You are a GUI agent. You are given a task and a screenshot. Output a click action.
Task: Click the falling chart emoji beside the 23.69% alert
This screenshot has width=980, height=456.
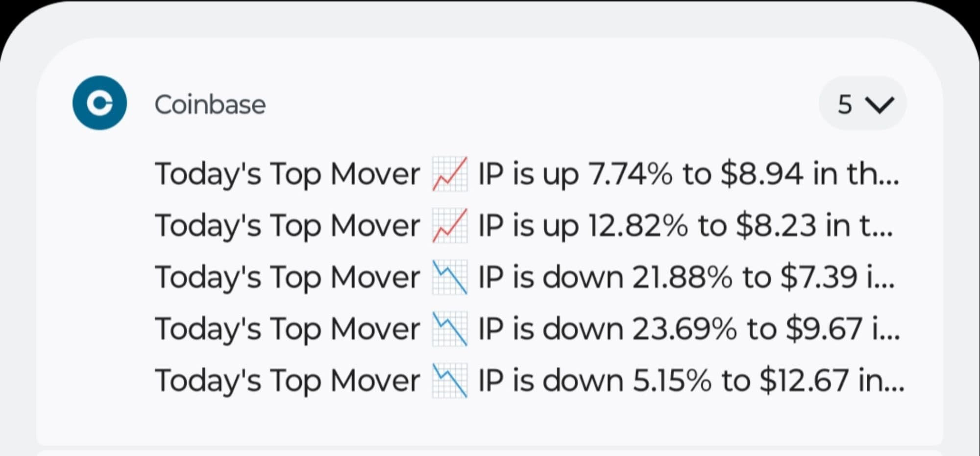coord(450,329)
